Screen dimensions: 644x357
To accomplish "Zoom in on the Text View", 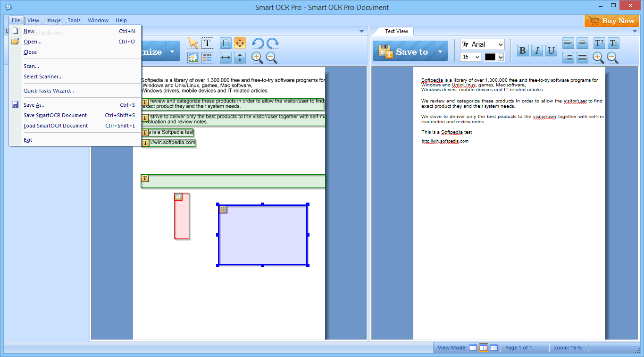I will pyautogui.click(x=598, y=58).
